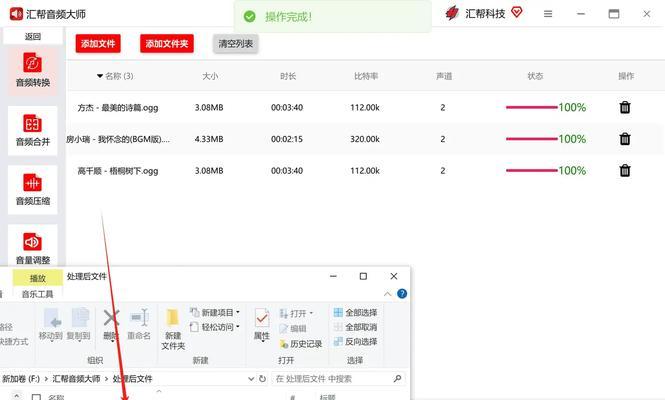Open the 音频合并 audio merge module

click(33, 130)
